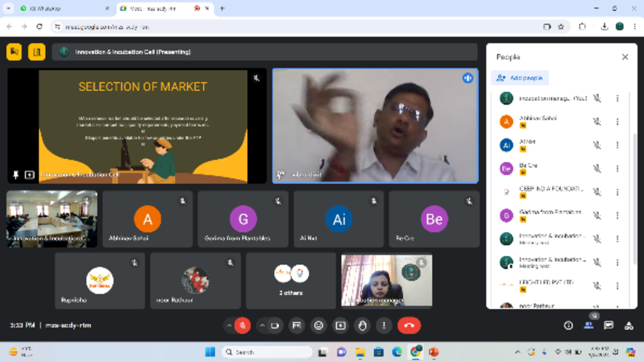Expand microphone audio settings arrow

pos(230,325)
